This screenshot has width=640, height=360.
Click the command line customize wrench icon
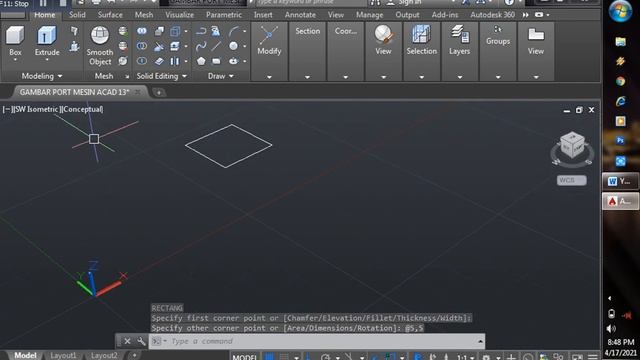click(x=141, y=341)
